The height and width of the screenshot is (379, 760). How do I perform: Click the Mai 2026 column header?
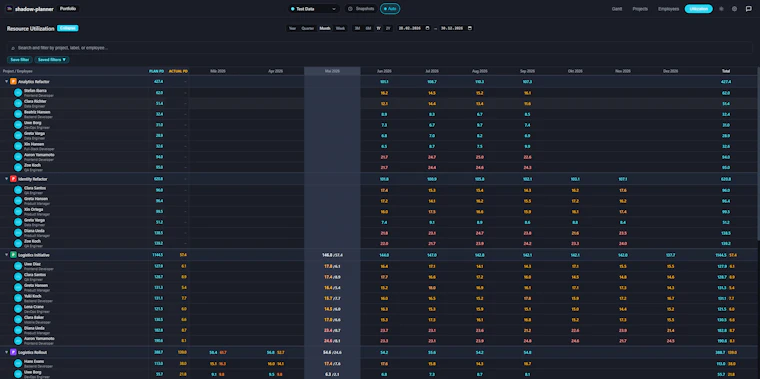click(332, 71)
